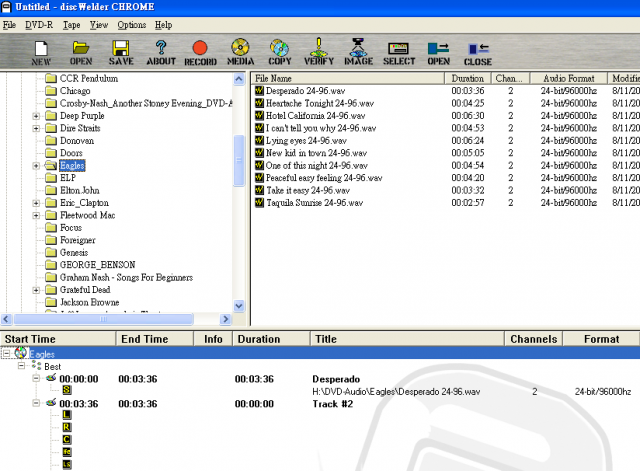This screenshot has width=640, height=471.
Task: Select Lying eyes 24-96.wav
Action: coord(306,141)
